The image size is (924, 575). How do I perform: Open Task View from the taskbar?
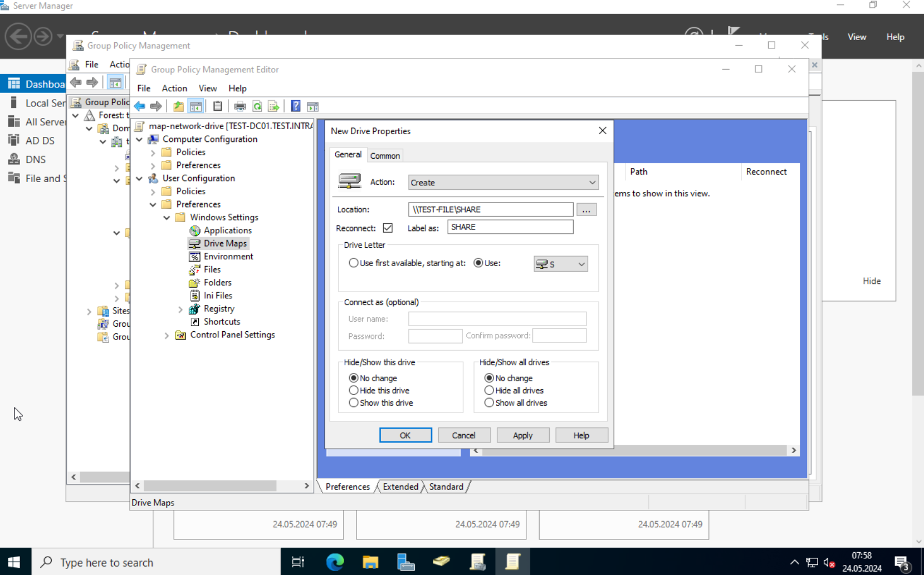(x=298, y=562)
